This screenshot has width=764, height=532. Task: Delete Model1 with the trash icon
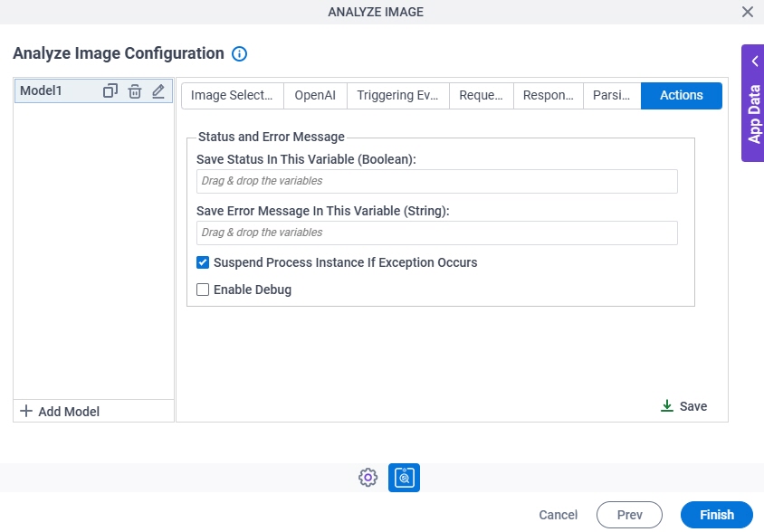[135, 91]
